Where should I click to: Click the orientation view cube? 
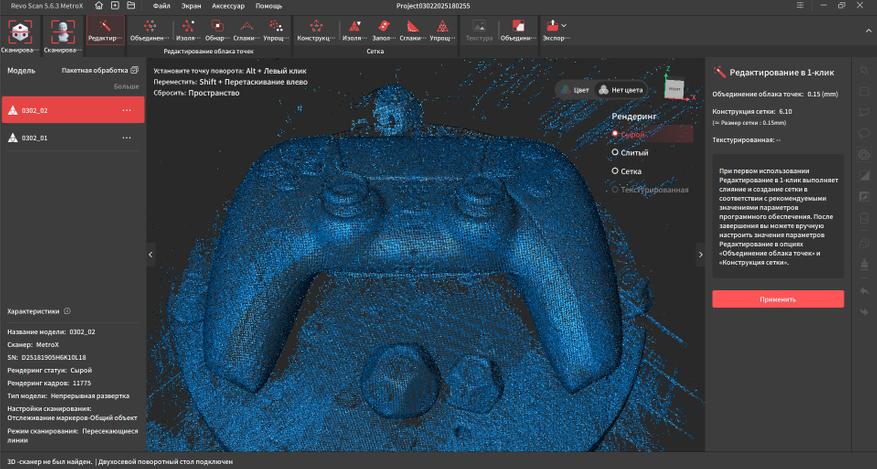tap(675, 87)
